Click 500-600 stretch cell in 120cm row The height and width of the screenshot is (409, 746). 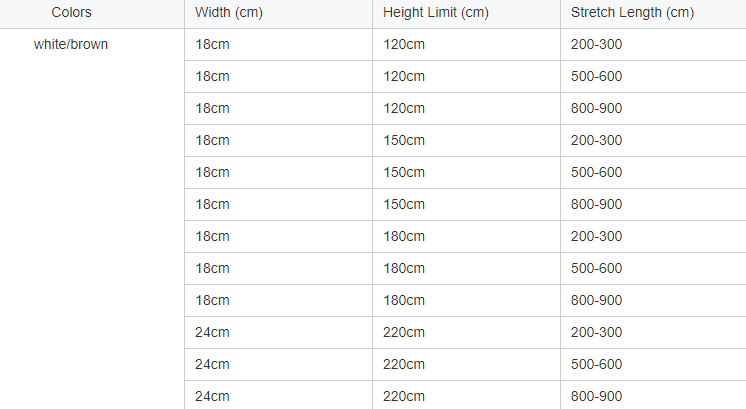coord(596,76)
